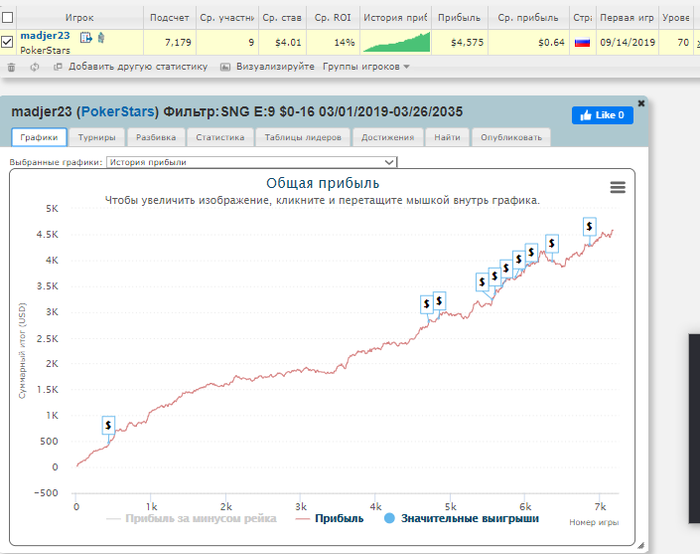Click the profit history sparkline for madjer23
Screen dimensions: 700x554
(x=396, y=42)
